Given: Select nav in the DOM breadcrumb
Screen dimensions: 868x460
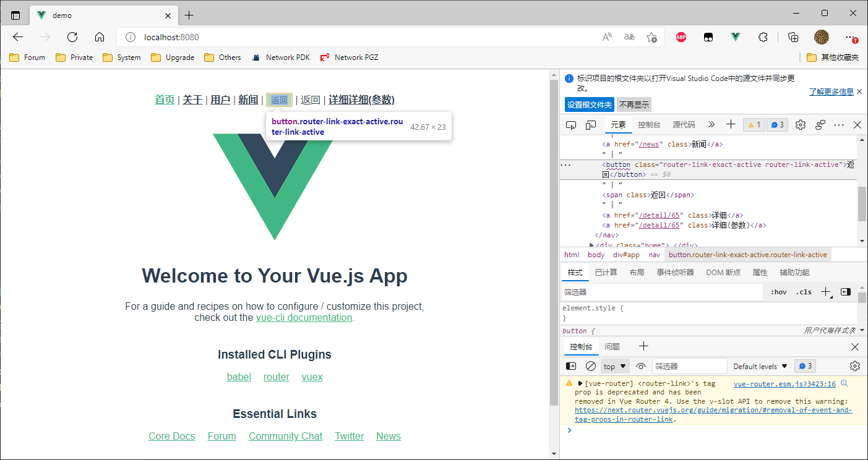Looking at the screenshot, I should 654,255.
